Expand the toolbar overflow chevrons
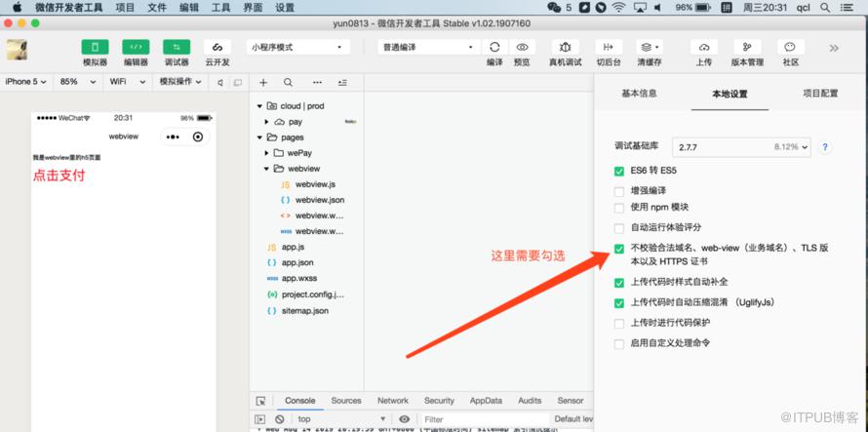This screenshot has height=432, width=868. 834,48
